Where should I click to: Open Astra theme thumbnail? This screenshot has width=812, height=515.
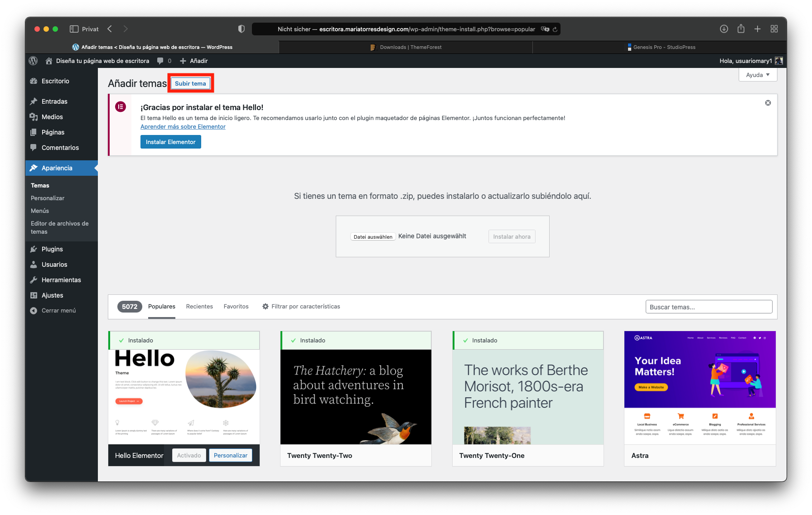700,388
